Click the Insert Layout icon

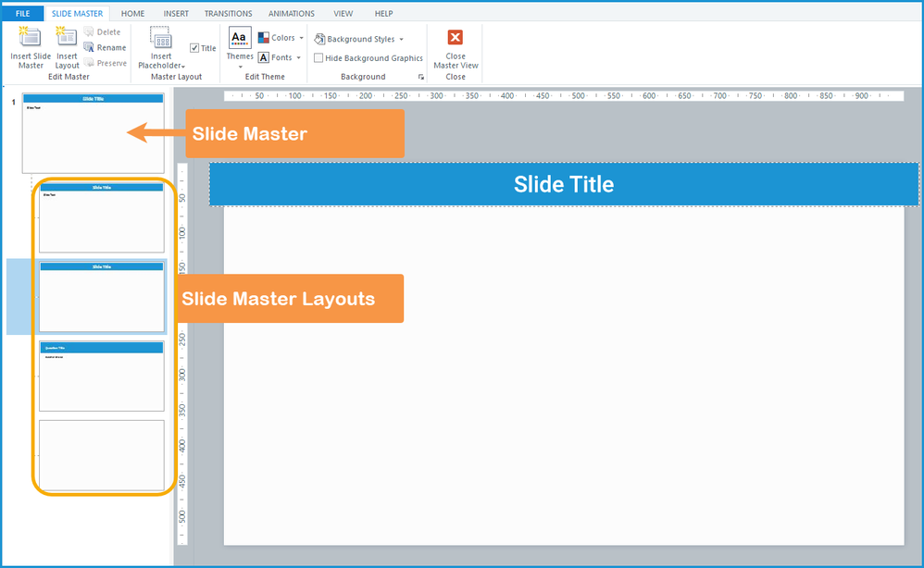[66, 38]
